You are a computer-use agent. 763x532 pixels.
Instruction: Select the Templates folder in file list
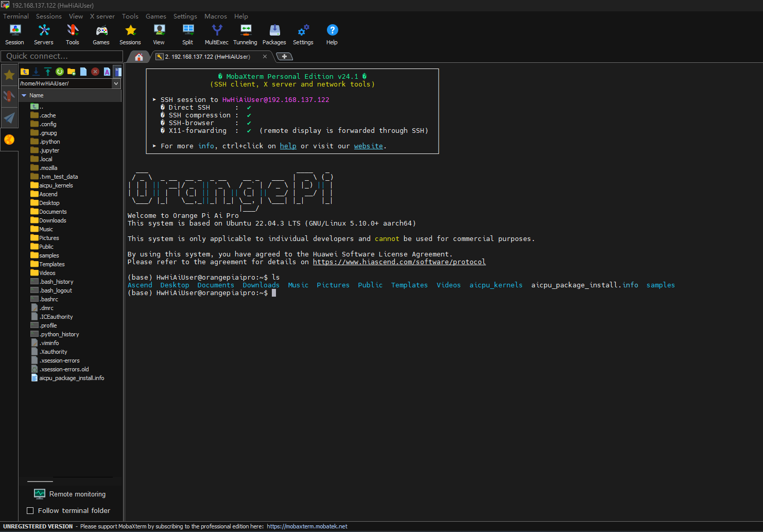click(x=47, y=264)
